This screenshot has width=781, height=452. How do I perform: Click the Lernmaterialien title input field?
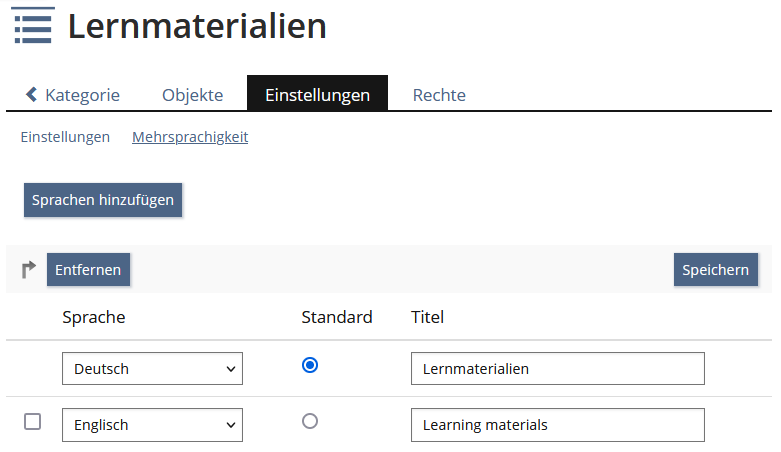pyautogui.click(x=557, y=368)
